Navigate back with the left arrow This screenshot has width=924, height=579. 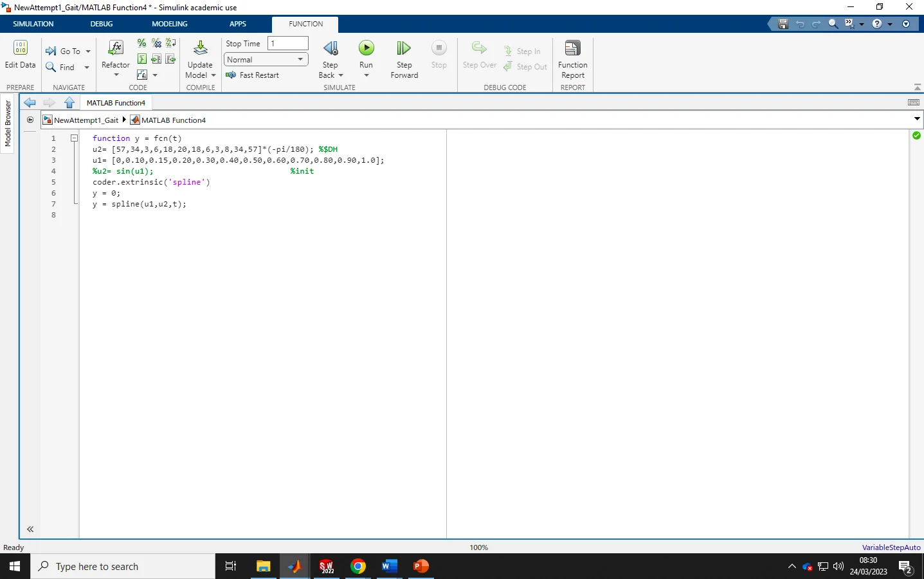pyautogui.click(x=30, y=102)
